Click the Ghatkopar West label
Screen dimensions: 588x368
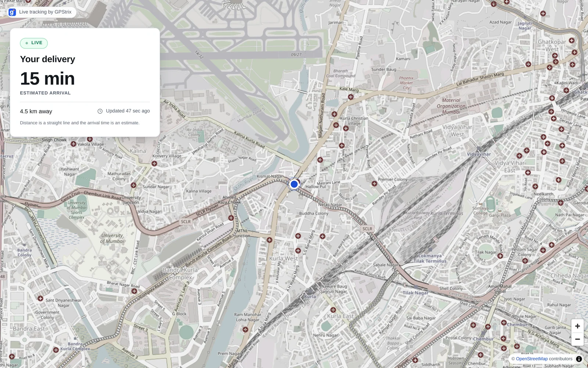coord(552,45)
